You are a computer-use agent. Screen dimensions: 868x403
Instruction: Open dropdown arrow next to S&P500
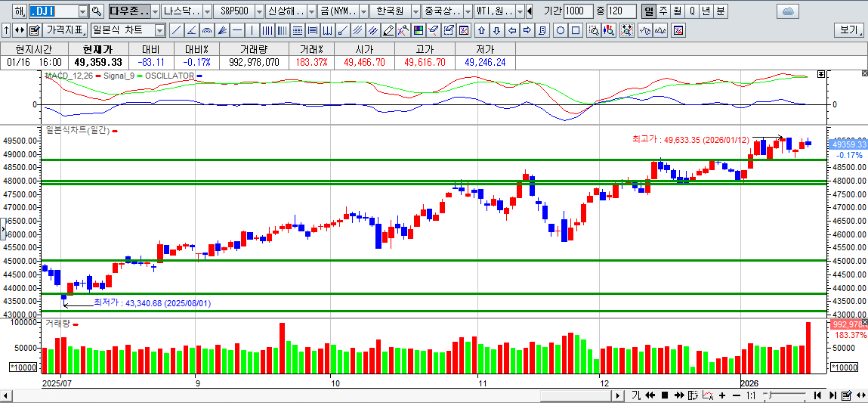[259, 12]
